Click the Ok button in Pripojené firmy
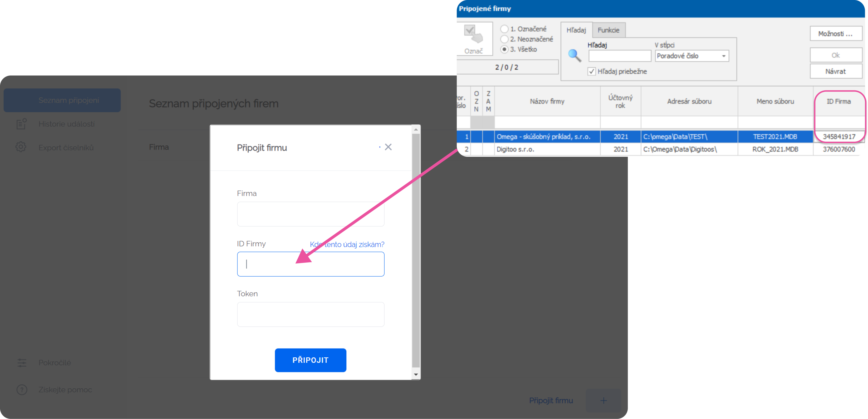Viewport: 868px width, 419px height. point(836,55)
